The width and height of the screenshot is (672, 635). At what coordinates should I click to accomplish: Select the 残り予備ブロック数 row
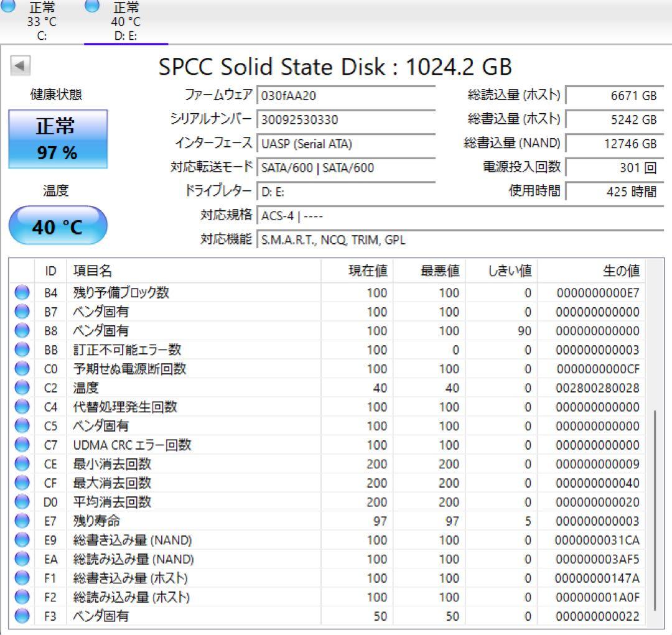coord(327,293)
